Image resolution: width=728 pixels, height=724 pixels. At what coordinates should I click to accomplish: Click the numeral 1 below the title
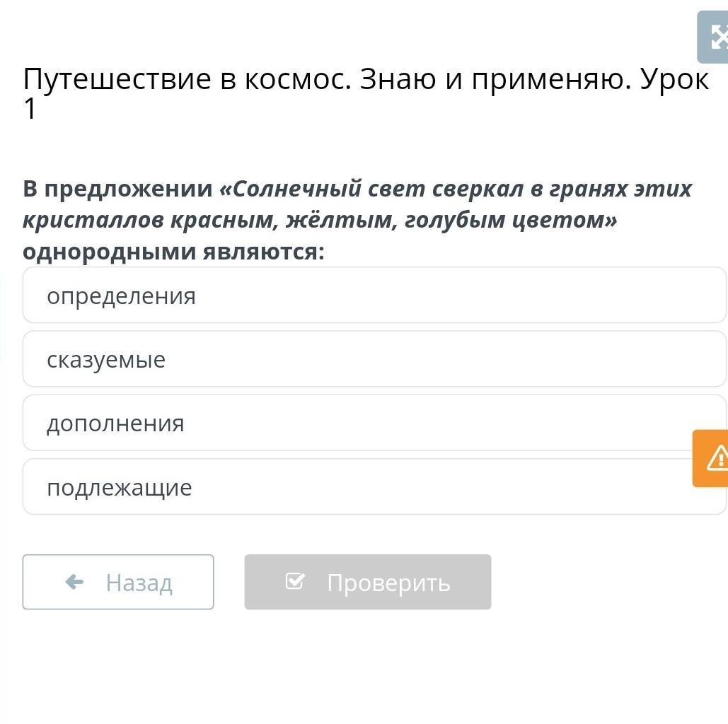coord(30,110)
